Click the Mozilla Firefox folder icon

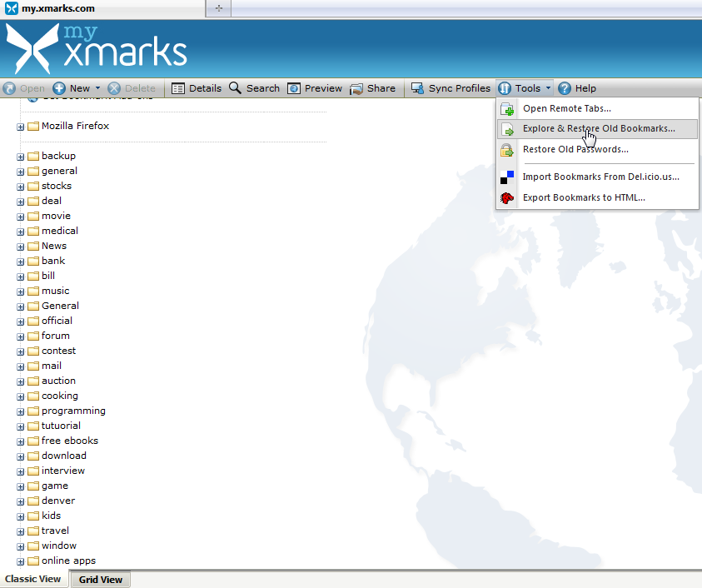[33, 127]
